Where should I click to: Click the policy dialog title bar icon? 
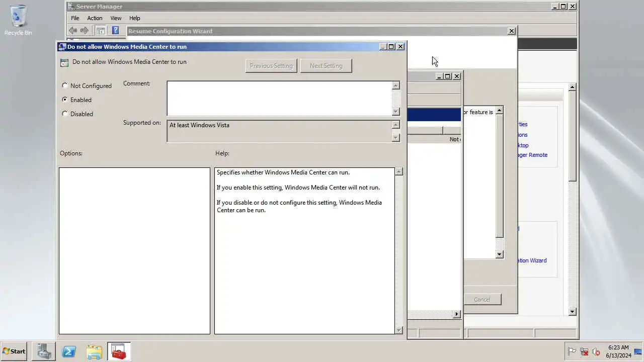[x=62, y=47]
